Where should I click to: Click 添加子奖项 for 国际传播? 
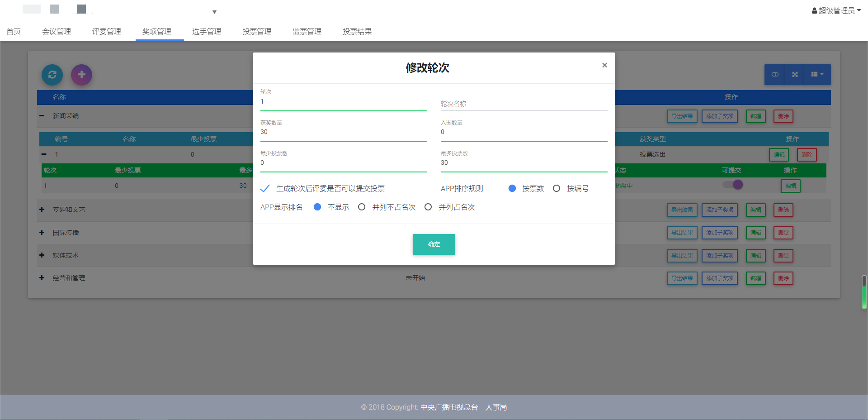coord(720,233)
